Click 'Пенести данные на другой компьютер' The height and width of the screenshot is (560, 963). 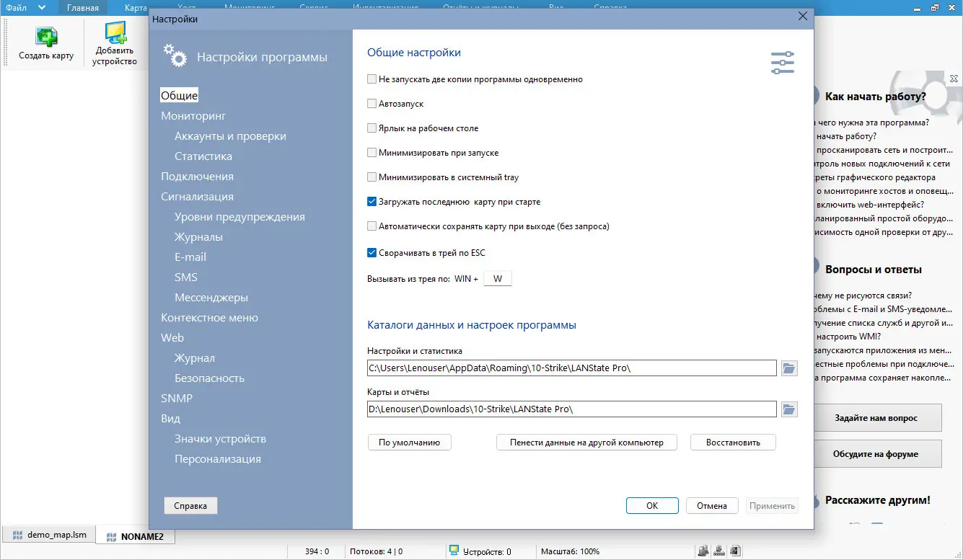coord(586,443)
